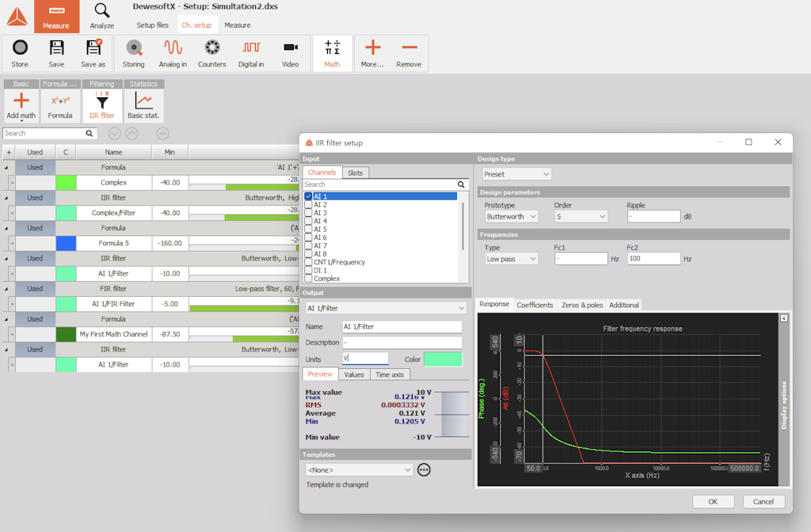
Task: Switch to the Values tab
Action: tap(354, 374)
